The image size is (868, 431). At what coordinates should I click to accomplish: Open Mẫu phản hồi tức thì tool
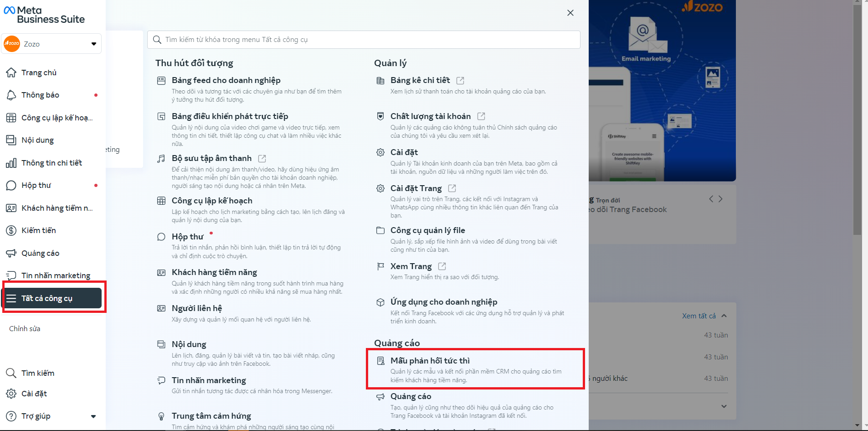tap(430, 361)
